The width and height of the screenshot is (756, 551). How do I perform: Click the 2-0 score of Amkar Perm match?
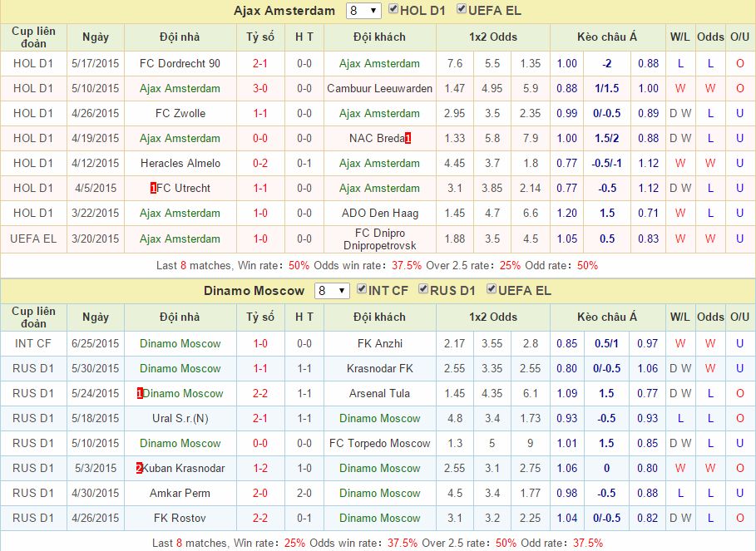point(259,493)
